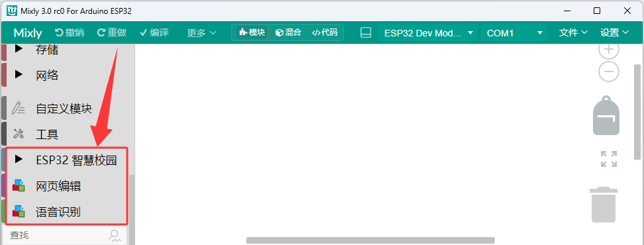This screenshot has width=644, height=245.
Task: Click the category list vertical scrollbar
Action: click(x=132, y=209)
